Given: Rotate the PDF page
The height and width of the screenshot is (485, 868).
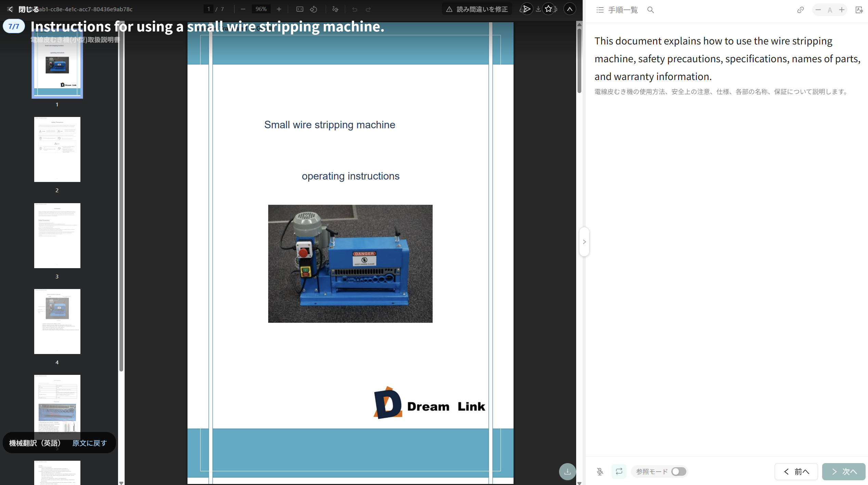Looking at the screenshot, I should coord(313,9).
